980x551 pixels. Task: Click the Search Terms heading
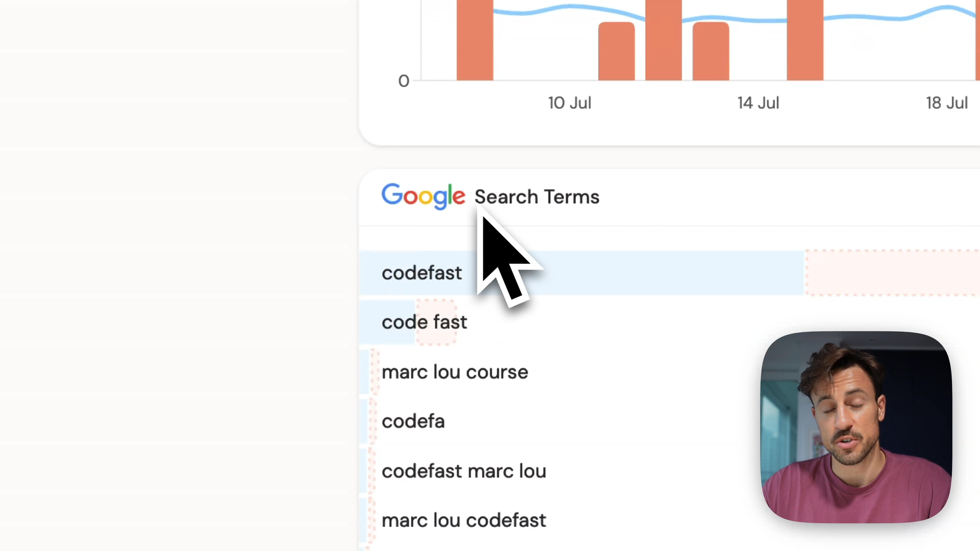pos(537,197)
